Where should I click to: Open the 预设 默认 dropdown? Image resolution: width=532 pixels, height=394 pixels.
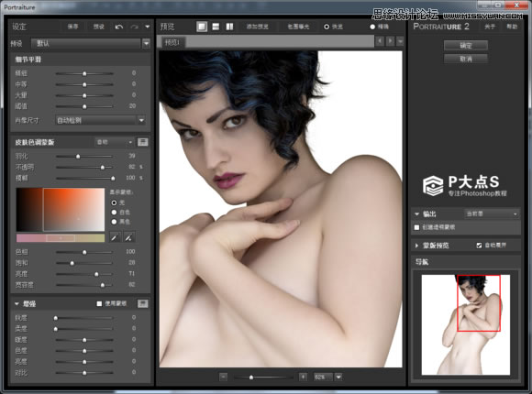(90, 43)
